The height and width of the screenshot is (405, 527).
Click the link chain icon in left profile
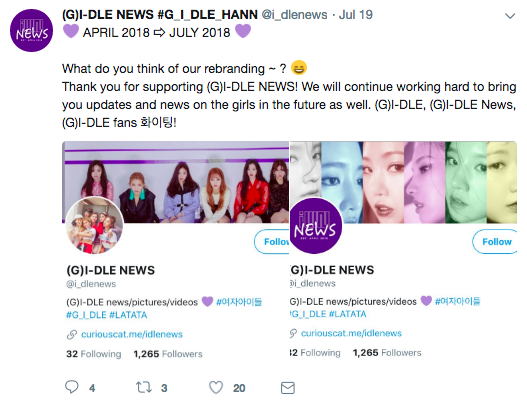(72, 335)
